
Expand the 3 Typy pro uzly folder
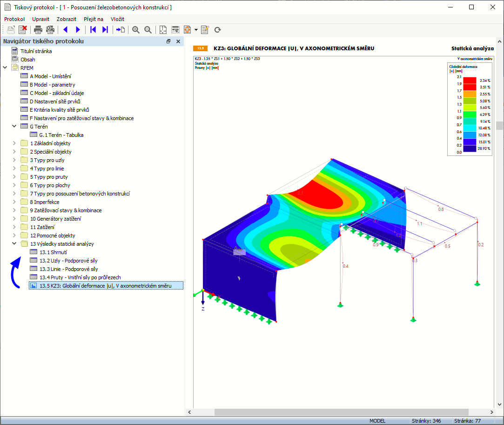click(14, 160)
